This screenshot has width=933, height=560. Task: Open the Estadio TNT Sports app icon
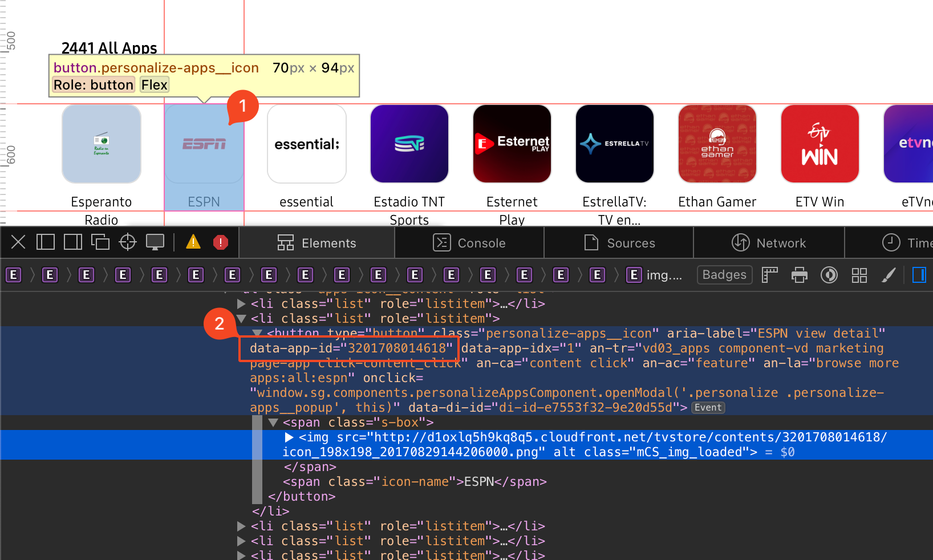point(409,144)
